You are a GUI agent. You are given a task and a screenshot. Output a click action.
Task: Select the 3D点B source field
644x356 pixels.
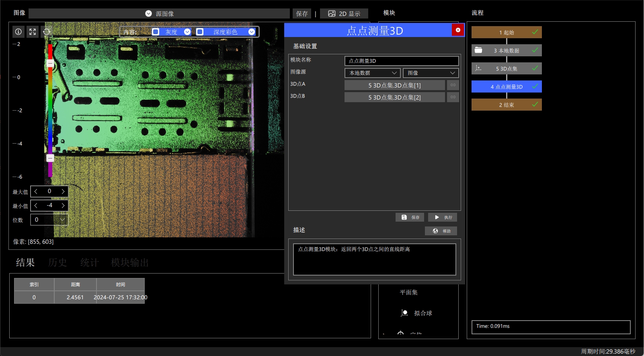click(395, 97)
